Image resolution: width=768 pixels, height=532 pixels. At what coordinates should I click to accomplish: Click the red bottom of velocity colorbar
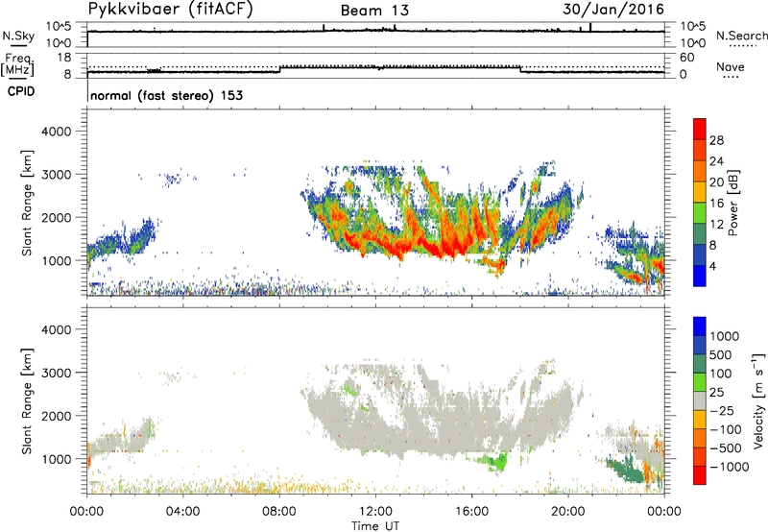(700, 475)
